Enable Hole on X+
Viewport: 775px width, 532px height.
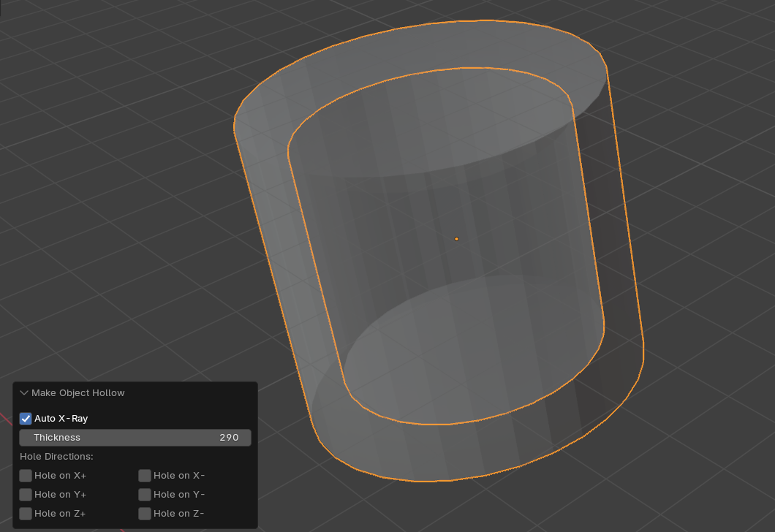[x=26, y=475]
